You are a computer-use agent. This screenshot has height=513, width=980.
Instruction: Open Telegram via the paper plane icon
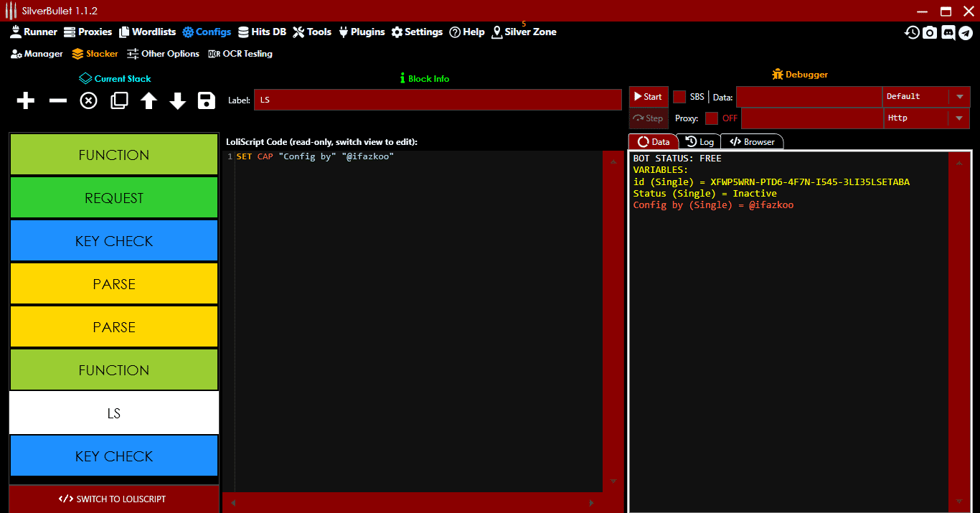pyautogui.click(x=967, y=32)
